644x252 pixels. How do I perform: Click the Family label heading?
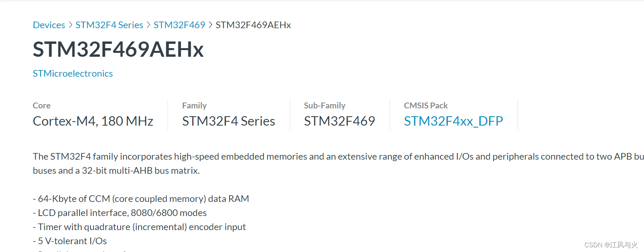[194, 106]
